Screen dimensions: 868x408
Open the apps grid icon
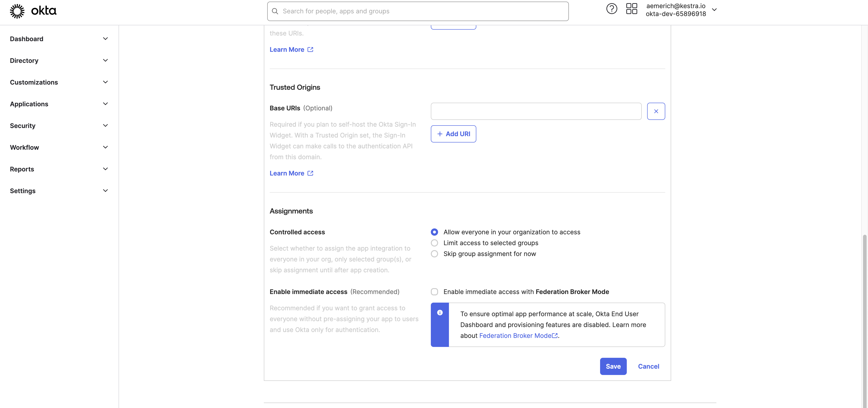[x=632, y=9]
